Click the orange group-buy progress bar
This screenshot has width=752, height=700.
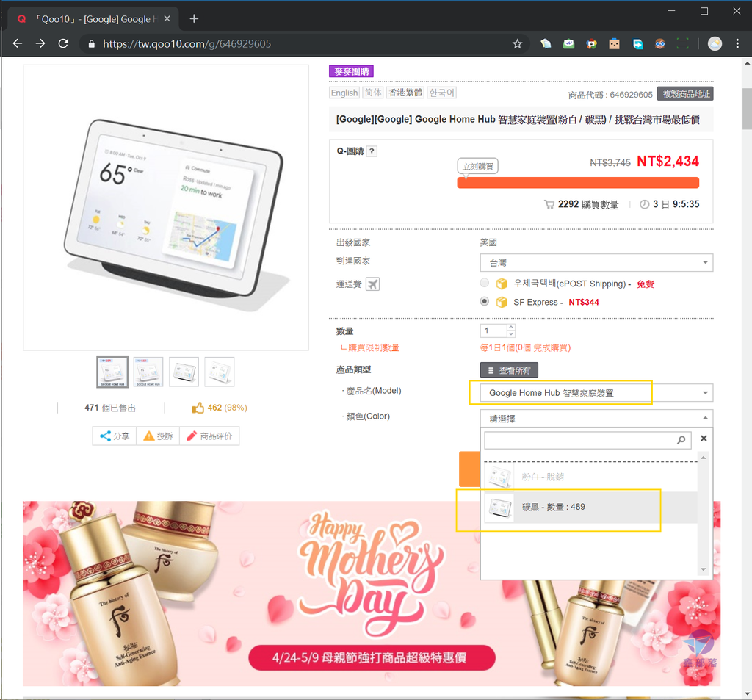578,183
